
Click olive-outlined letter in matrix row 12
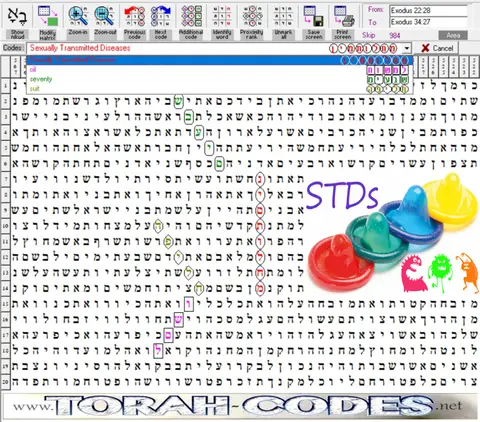179,257
